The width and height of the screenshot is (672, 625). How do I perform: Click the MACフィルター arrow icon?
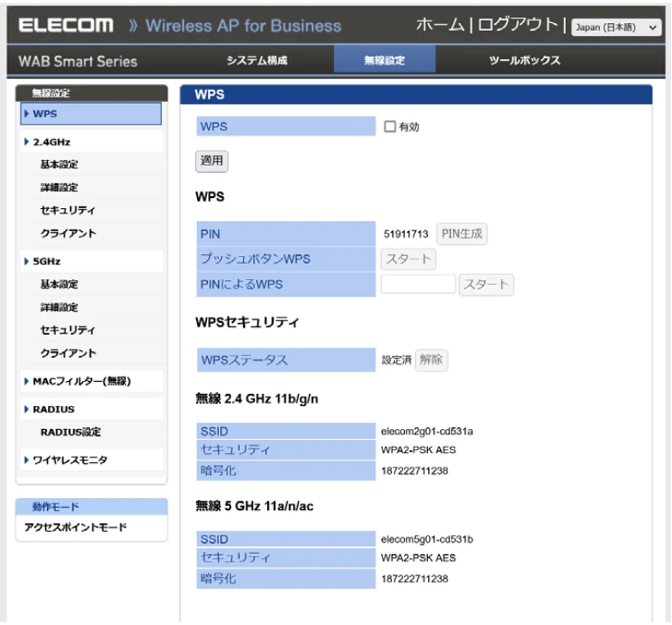pyautogui.click(x=27, y=381)
